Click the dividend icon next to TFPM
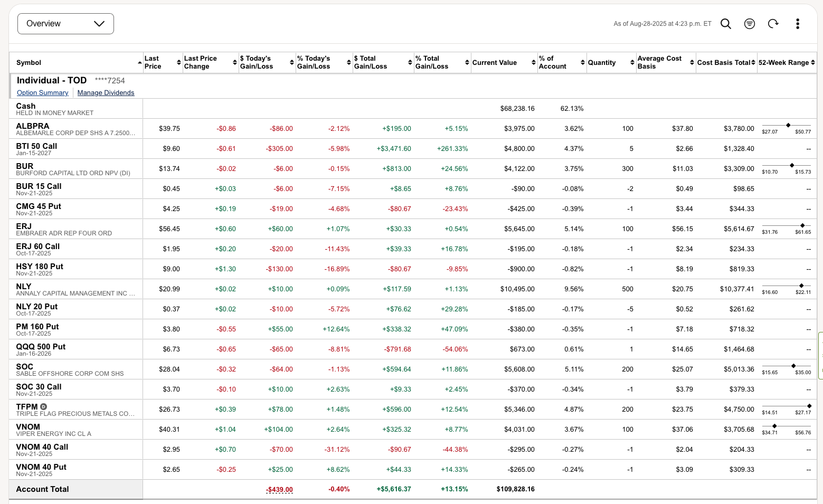 44,407
